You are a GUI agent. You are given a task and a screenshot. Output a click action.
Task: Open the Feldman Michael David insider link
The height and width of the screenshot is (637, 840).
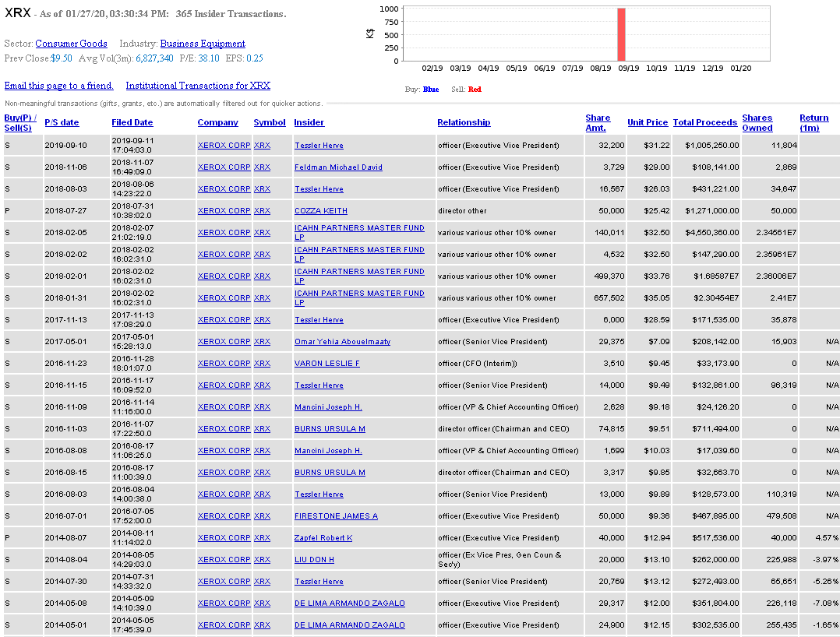[x=338, y=167]
